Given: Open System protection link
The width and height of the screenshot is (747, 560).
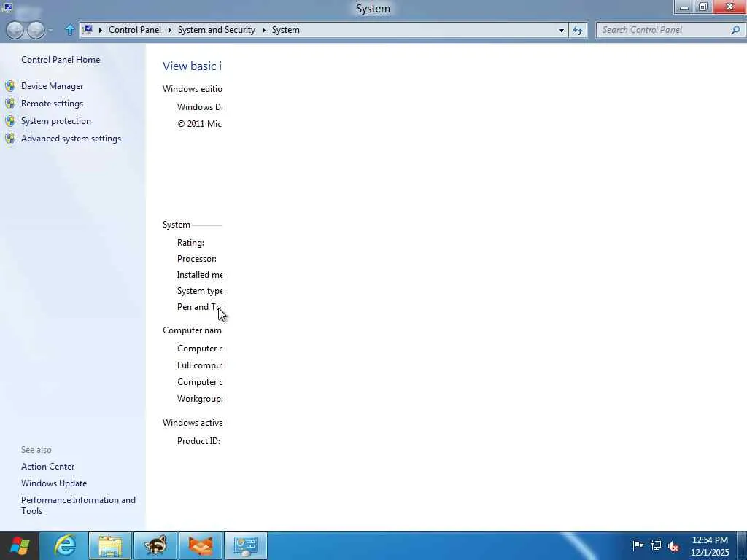Looking at the screenshot, I should tap(56, 121).
